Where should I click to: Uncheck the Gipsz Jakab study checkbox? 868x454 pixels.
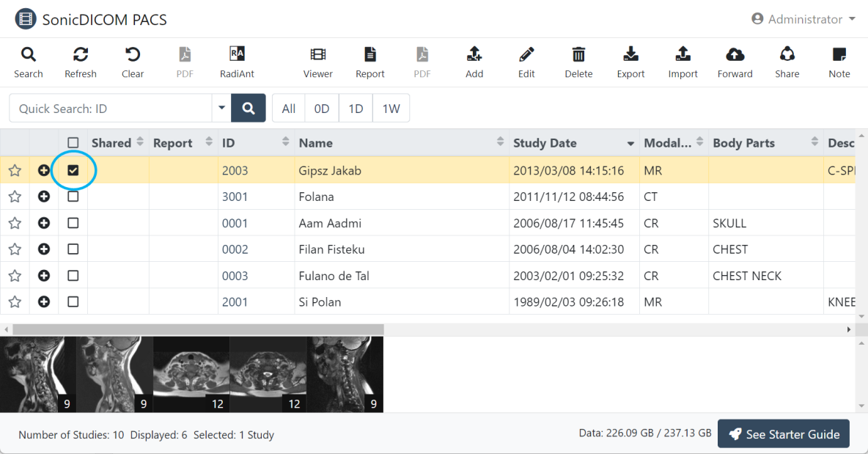(73, 171)
